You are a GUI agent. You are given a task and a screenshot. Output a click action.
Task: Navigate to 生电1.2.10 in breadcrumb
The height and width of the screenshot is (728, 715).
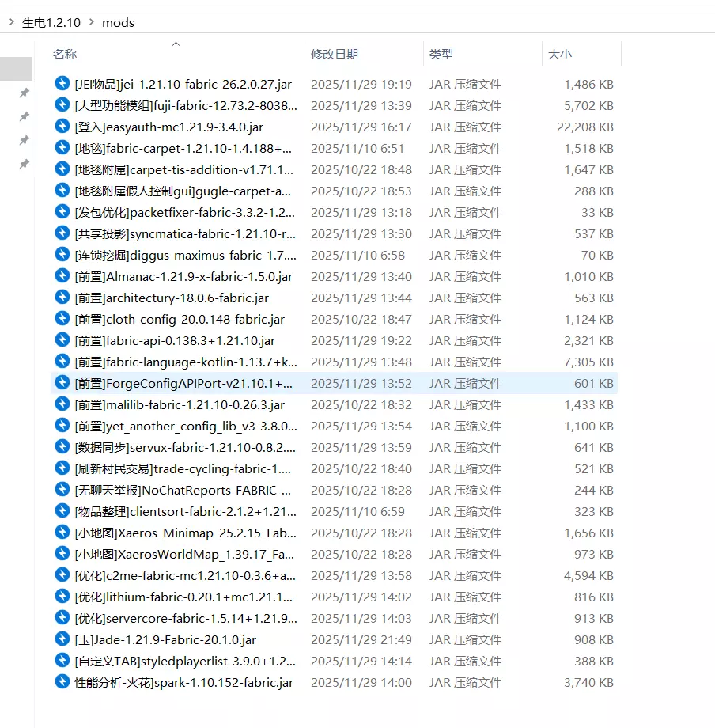(51, 23)
